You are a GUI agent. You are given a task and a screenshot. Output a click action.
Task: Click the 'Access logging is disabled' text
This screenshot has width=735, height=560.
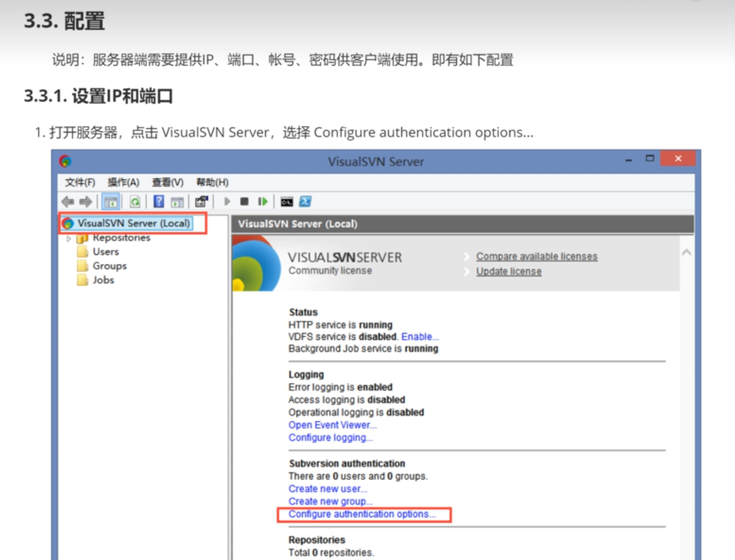point(347,400)
